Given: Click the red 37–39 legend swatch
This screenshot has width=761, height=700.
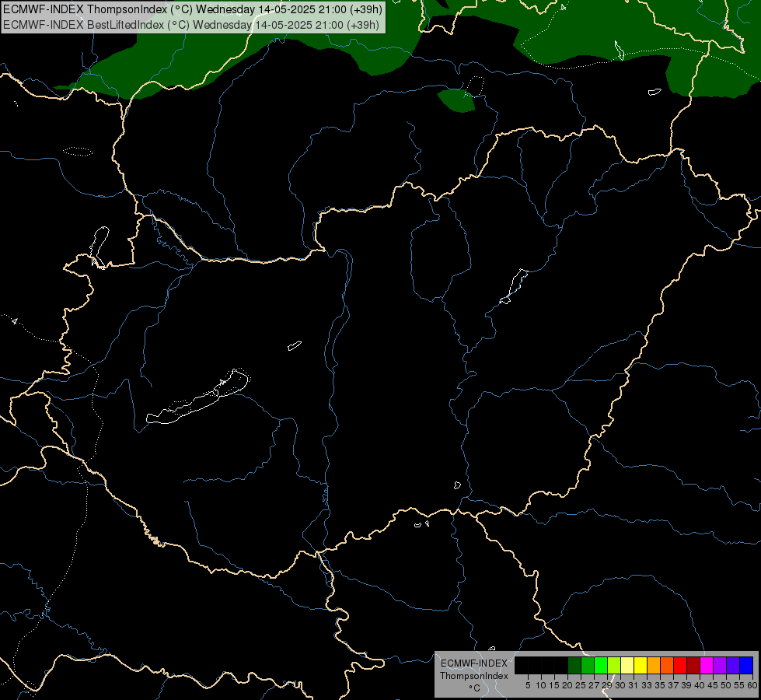Looking at the screenshot, I should 680,665.
